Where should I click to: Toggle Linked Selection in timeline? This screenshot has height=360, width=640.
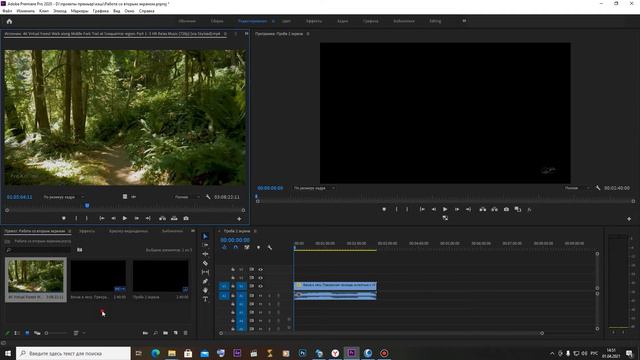247,247
